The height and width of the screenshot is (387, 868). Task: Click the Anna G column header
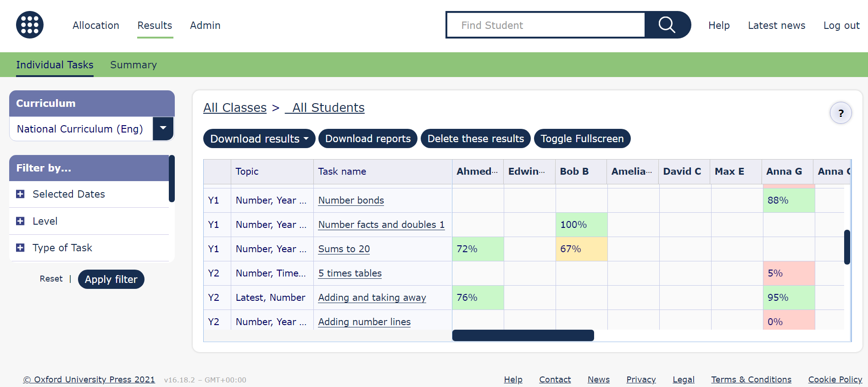point(787,171)
